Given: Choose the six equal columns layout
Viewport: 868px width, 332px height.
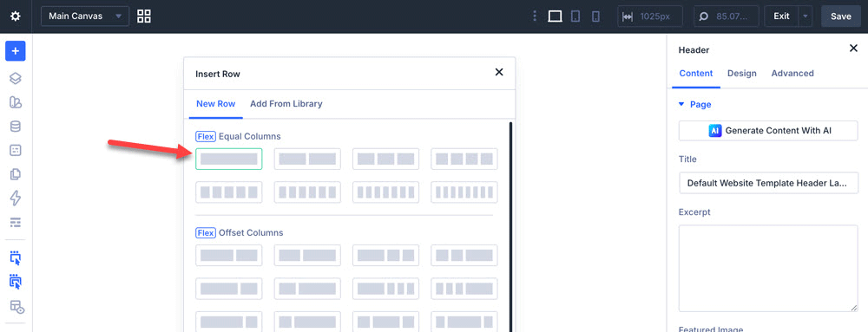Looking at the screenshot, I should [x=307, y=192].
